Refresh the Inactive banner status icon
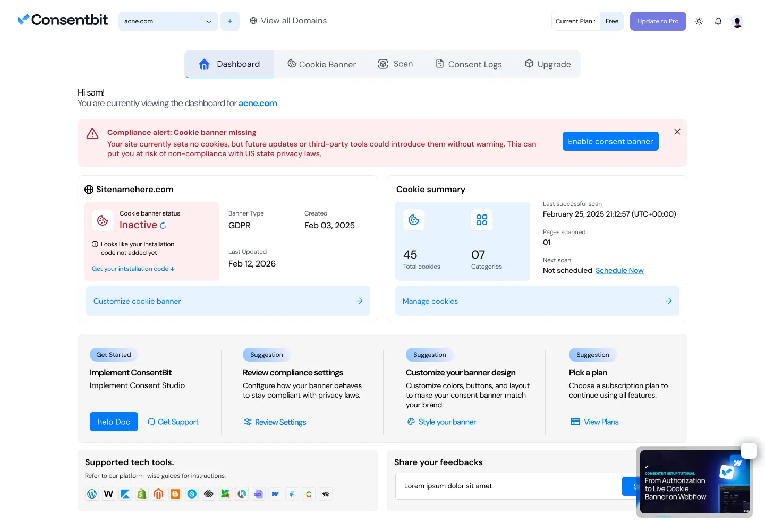Image resolution: width=765 pixels, height=532 pixels. pos(163,225)
